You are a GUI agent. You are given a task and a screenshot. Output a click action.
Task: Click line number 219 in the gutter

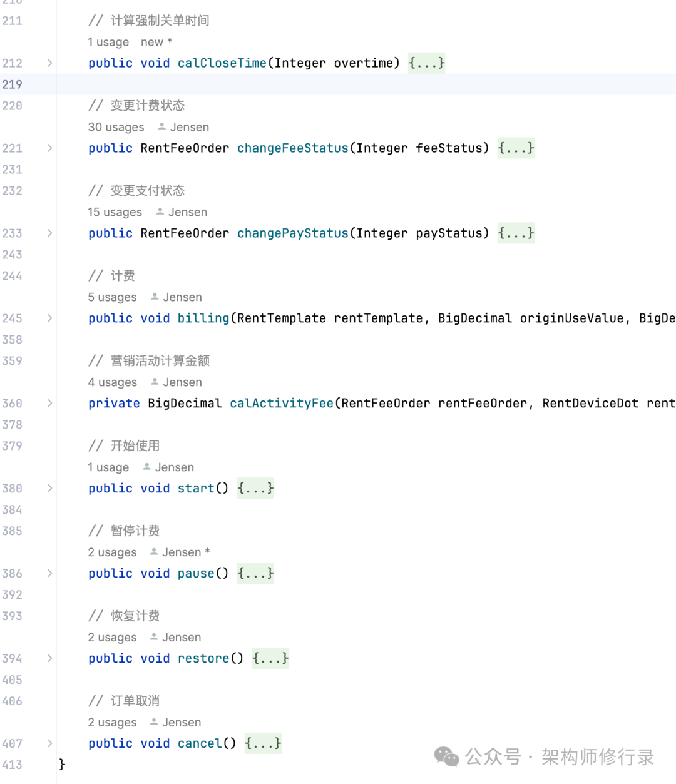tap(12, 84)
